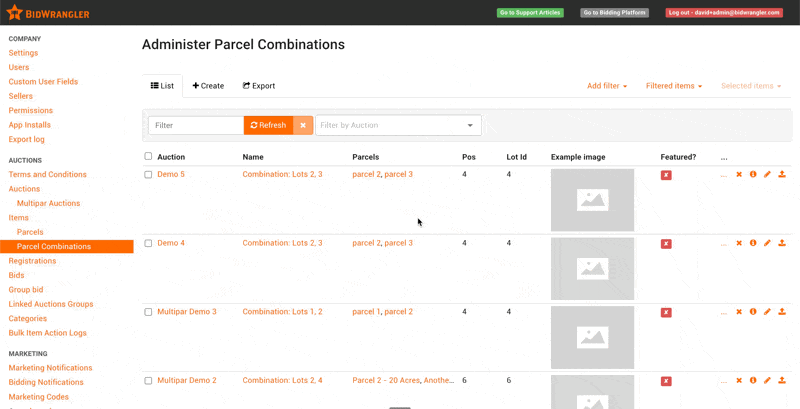The height and width of the screenshot is (409, 800).
Task: Toggle Featured flag for Demo 5 row
Action: (666, 175)
